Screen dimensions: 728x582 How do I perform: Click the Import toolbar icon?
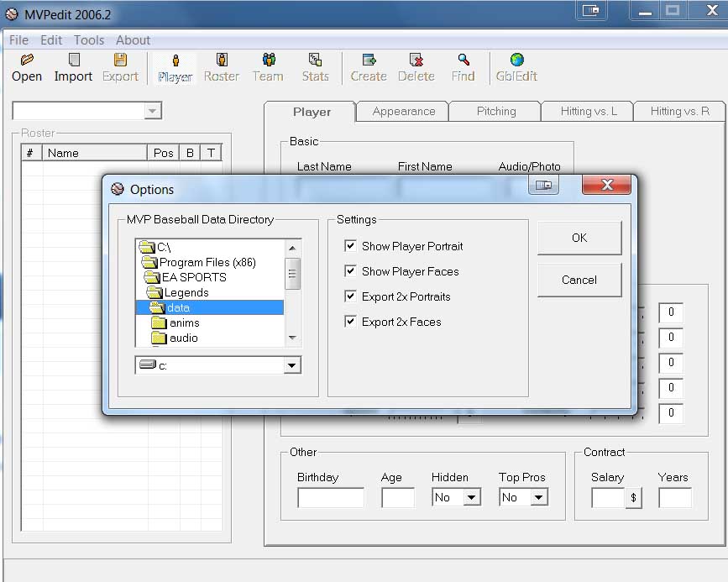(x=74, y=60)
